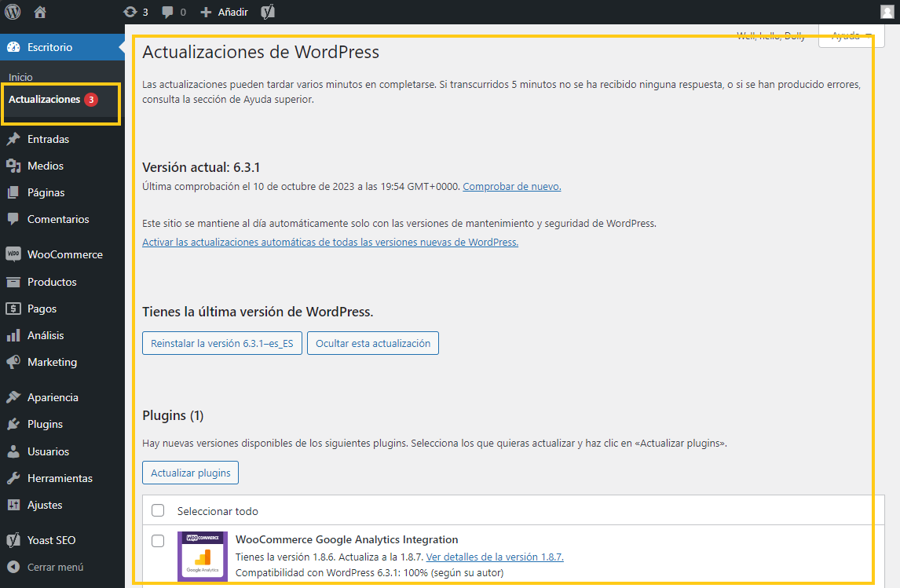900x588 pixels.
Task: Open the Herramientas menu label
Action: pyautogui.click(x=60, y=478)
